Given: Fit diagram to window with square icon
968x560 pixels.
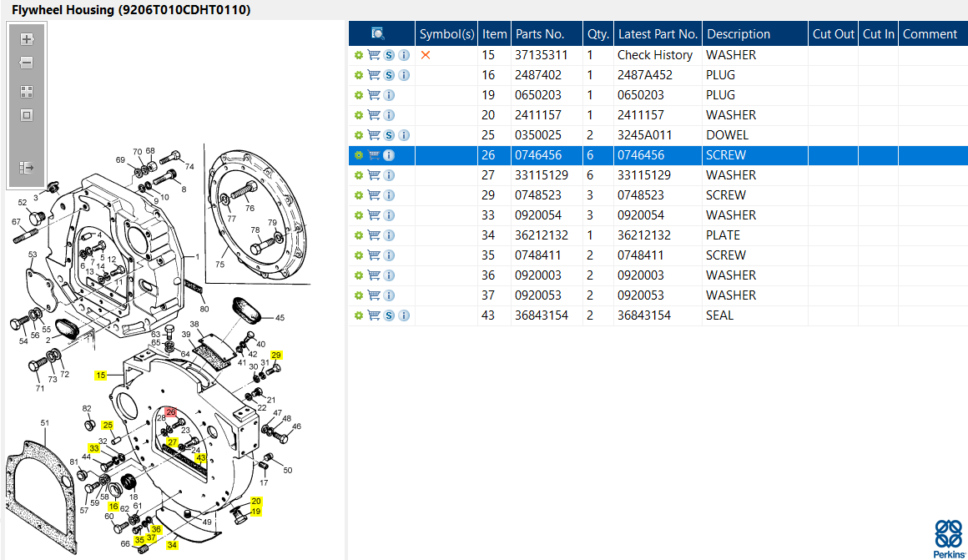Looking at the screenshot, I should 26,115.
